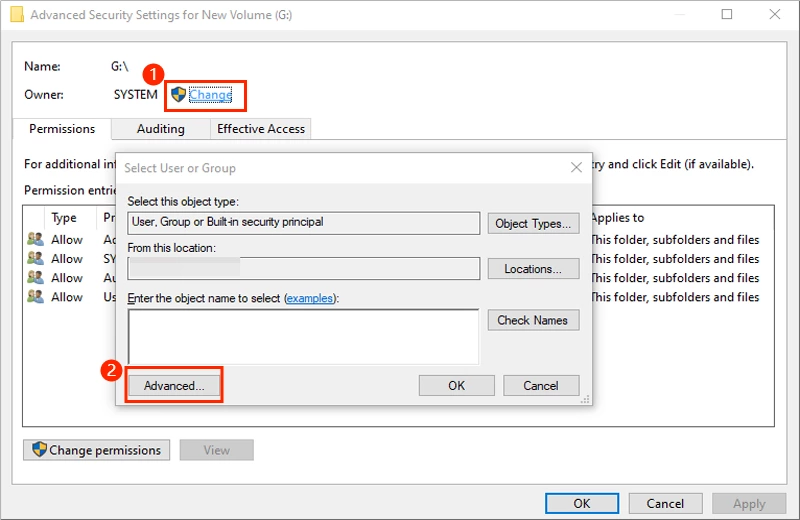Click the G:\ name value

120,66
